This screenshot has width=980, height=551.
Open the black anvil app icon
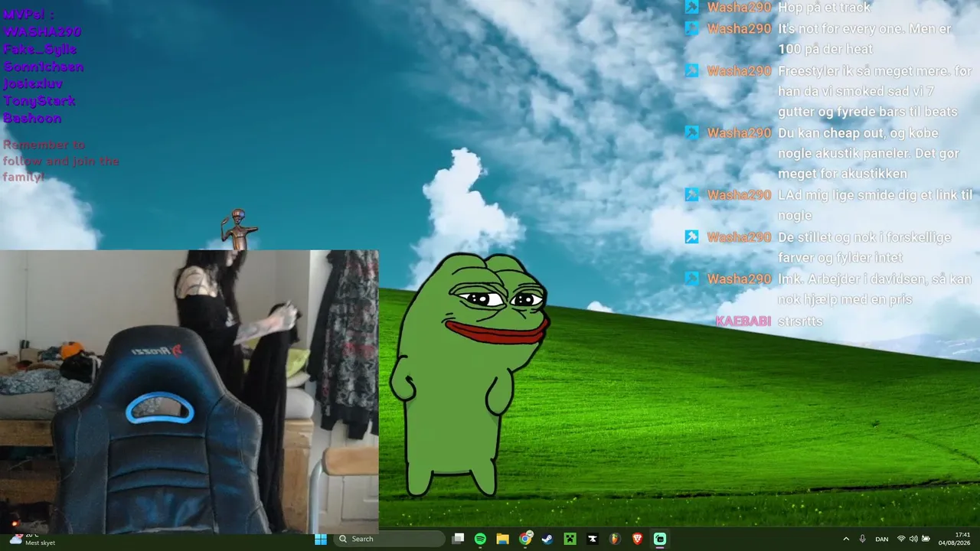pyautogui.click(x=592, y=539)
